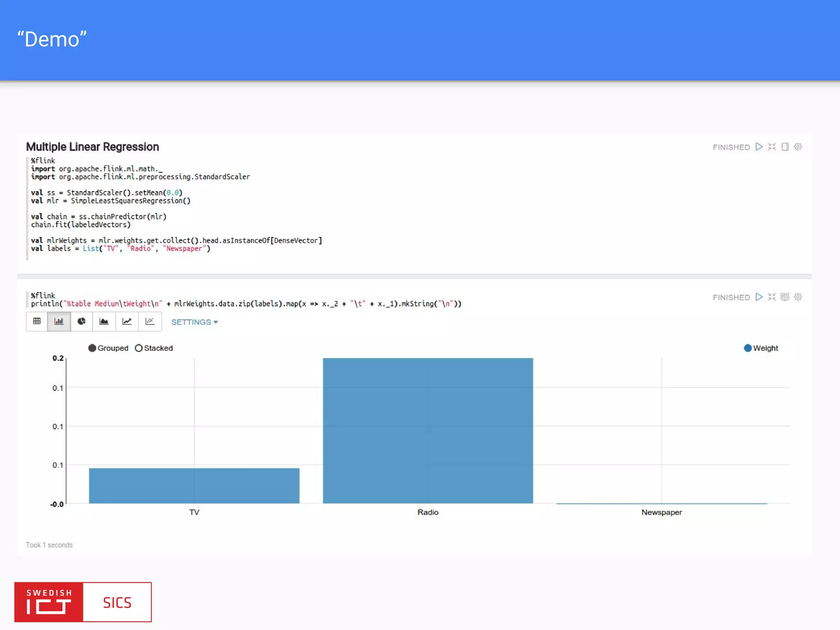Image resolution: width=840 pixels, height=630 pixels.
Task: Run the println table paragraph
Action: (759, 297)
